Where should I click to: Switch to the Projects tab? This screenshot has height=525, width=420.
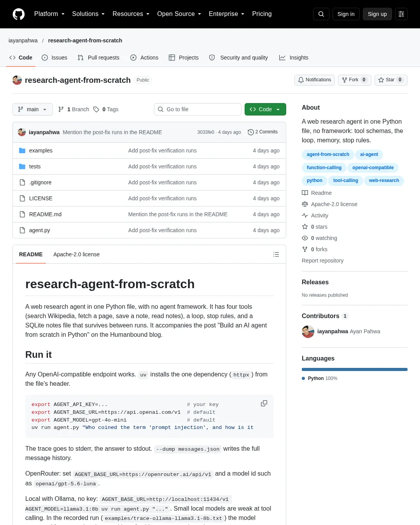184,58
